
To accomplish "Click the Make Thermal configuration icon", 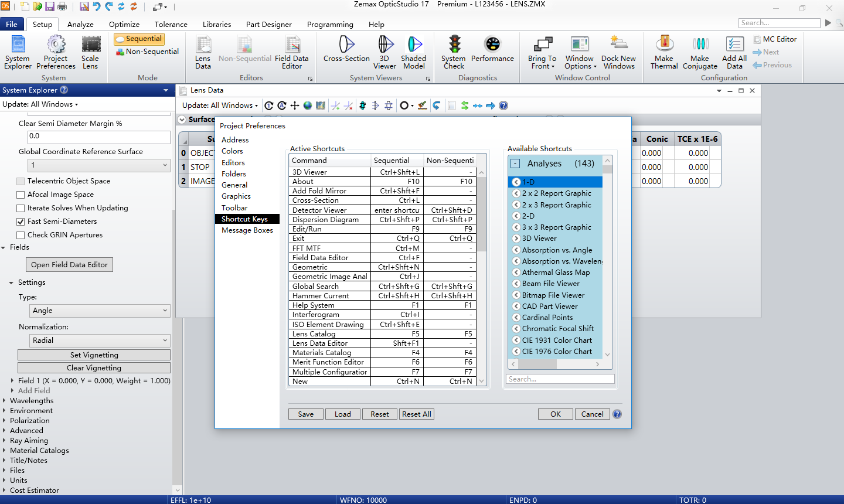I will pyautogui.click(x=664, y=52).
